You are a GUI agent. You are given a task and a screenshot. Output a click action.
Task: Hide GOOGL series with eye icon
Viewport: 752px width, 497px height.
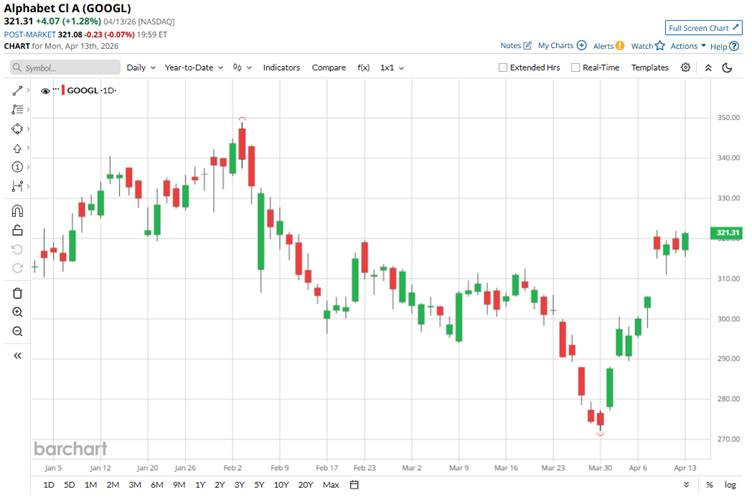[45, 90]
